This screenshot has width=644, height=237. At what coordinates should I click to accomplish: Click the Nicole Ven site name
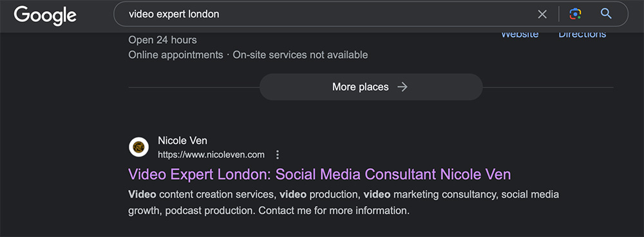pos(183,140)
